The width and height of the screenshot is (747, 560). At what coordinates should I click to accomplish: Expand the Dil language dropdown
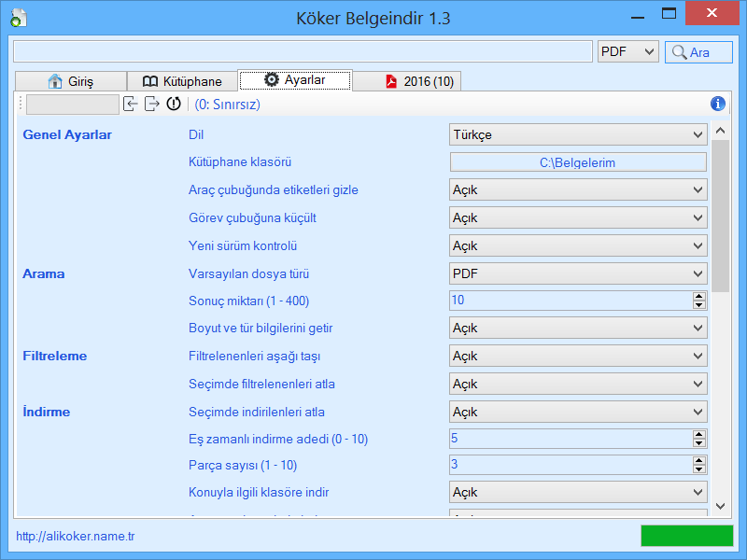point(578,134)
